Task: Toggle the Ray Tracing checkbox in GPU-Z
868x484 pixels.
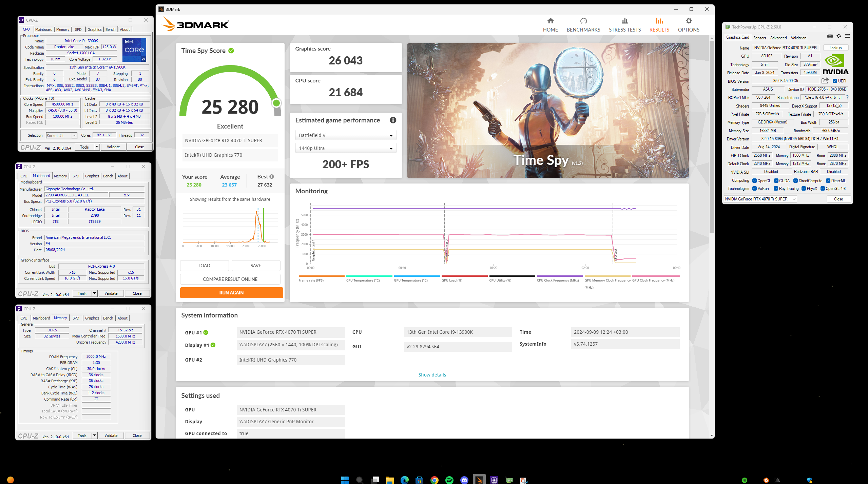Action: point(776,188)
